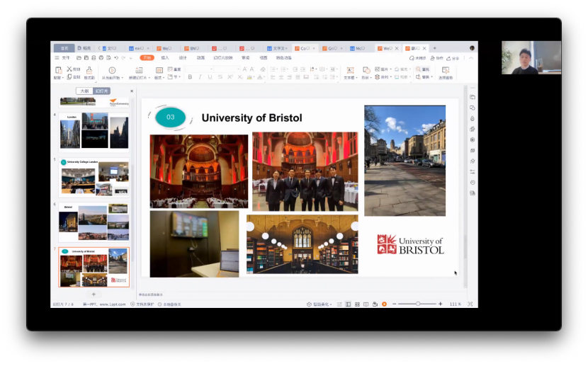The image size is (588, 366).
Task: Click fit slide to window icon
Action: click(470, 304)
